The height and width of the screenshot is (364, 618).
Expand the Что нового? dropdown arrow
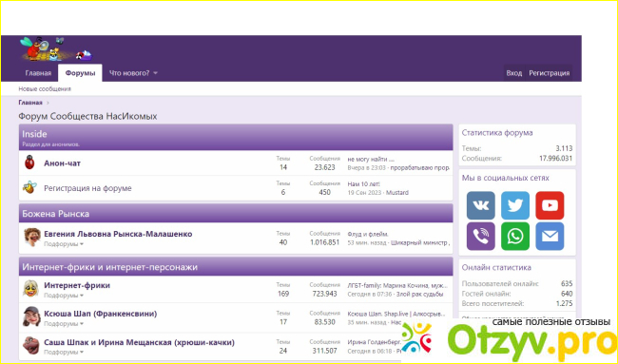coord(155,73)
